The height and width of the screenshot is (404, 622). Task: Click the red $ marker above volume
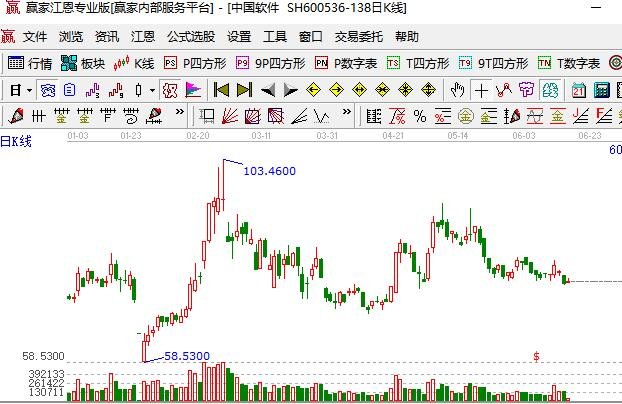click(x=536, y=356)
